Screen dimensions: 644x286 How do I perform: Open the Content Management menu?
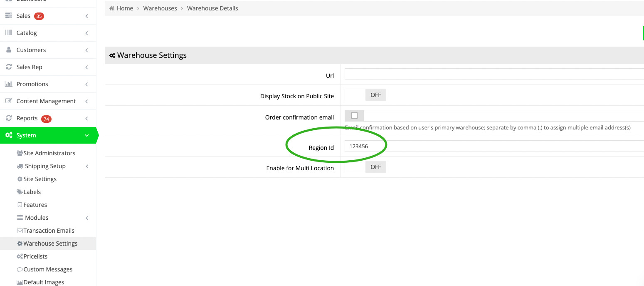point(46,101)
